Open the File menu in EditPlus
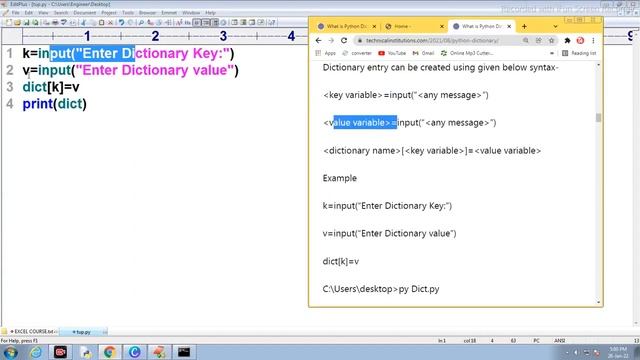640x360 pixels. click(x=16, y=13)
